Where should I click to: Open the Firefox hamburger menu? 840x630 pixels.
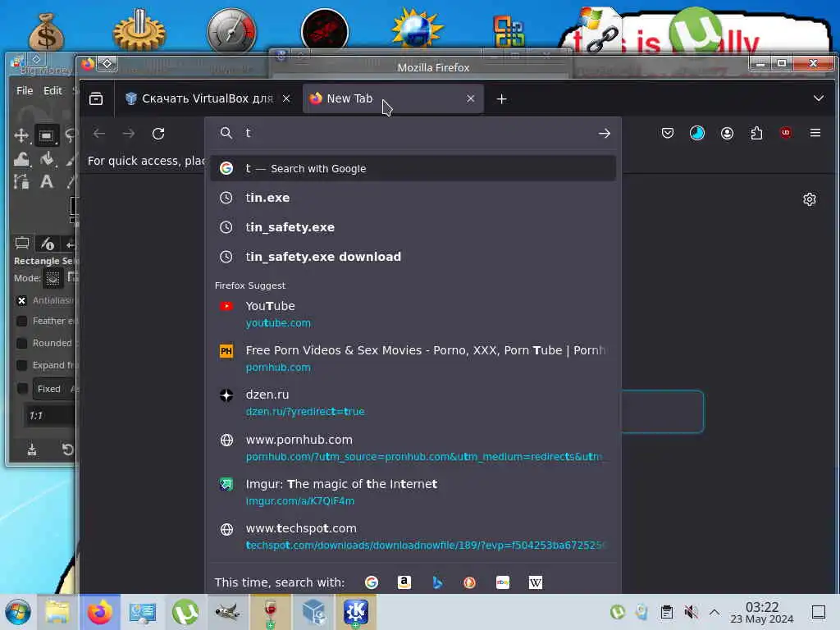tap(815, 133)
